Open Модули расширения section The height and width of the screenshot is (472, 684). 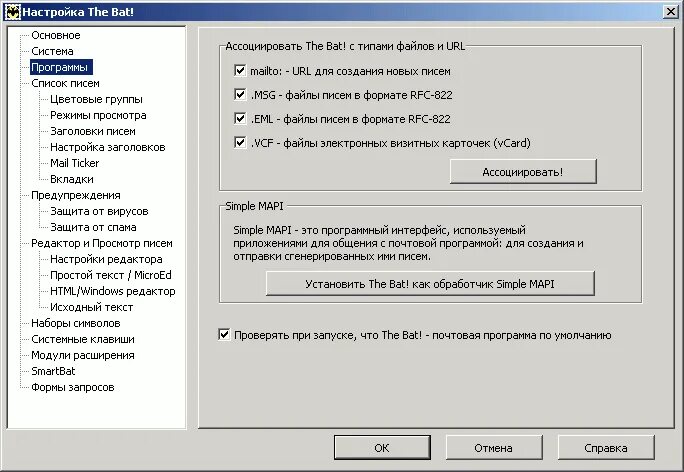[83, 356]
